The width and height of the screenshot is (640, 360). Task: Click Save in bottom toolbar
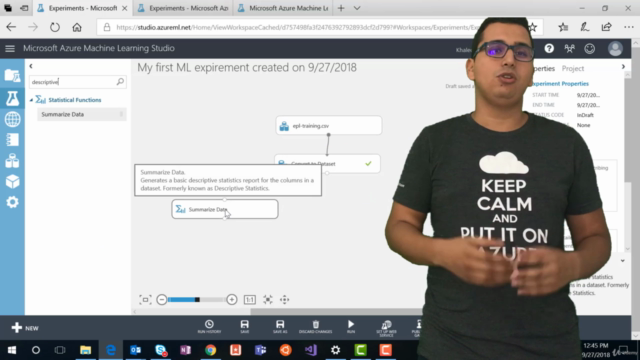[x=244, y=327]
